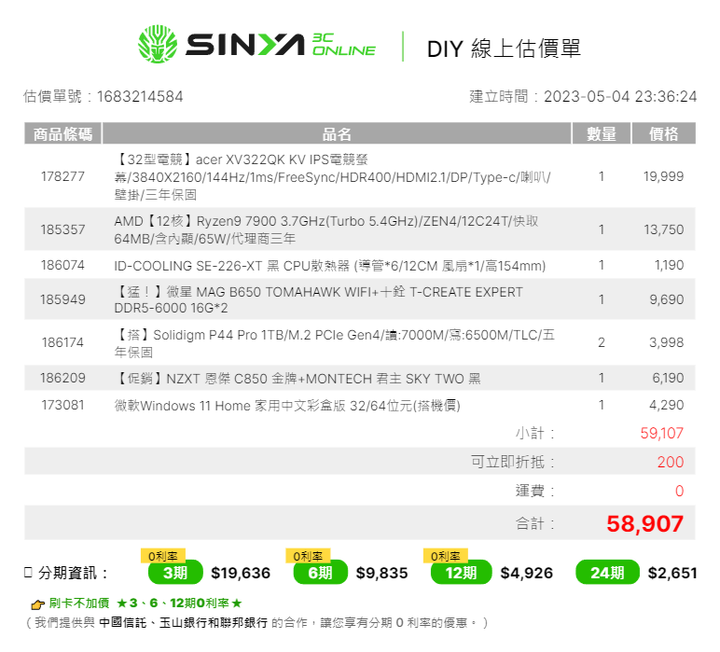720x652 pixels.
Task: Click barcode 186074
Action: coord(63,265)
